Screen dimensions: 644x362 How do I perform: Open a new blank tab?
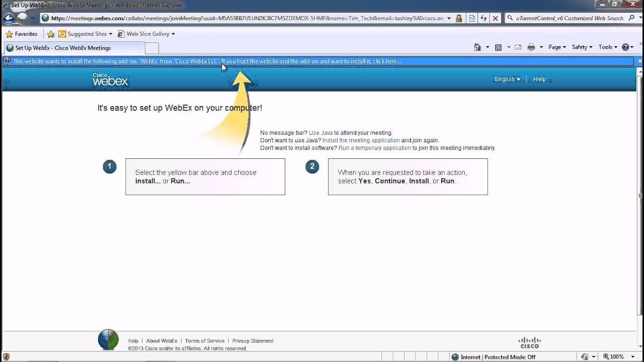pos(152,48)
